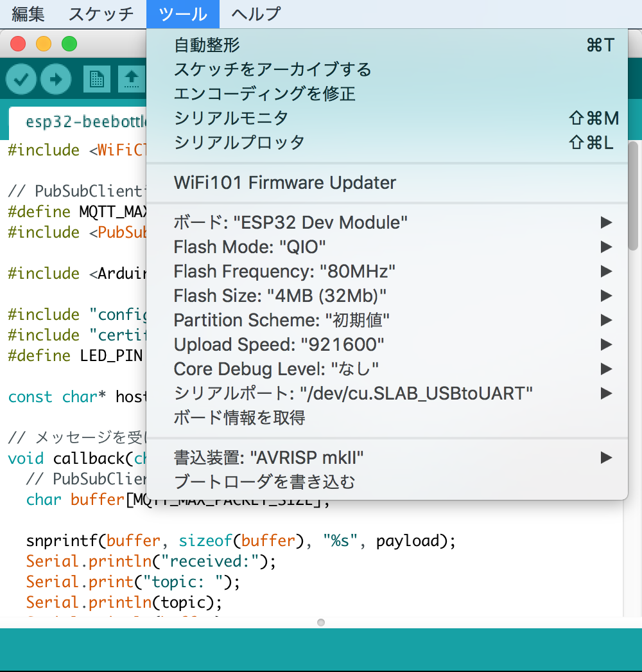Select the esp32-beebottle sketch tab
Screen dimensions: 642x672
pos(78,122)
